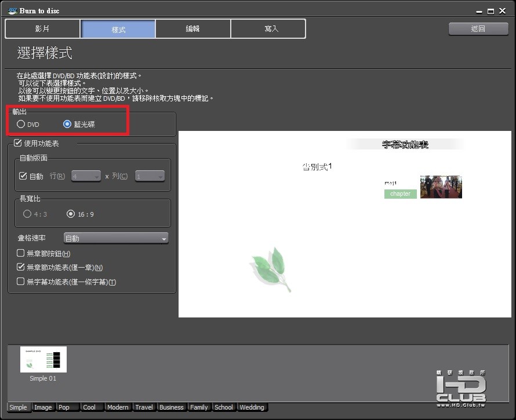Click the Burn to disc app icon
Screen dimensions: 516x420
(13, 11)
